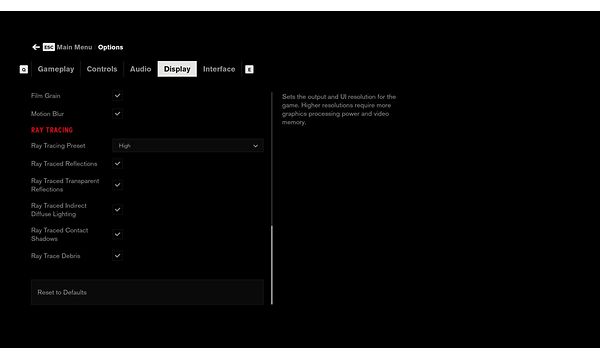Toggle Ray Traced Indirect Diffuse Lighting
Screen dimensions: 600x360
coord(117,210)
